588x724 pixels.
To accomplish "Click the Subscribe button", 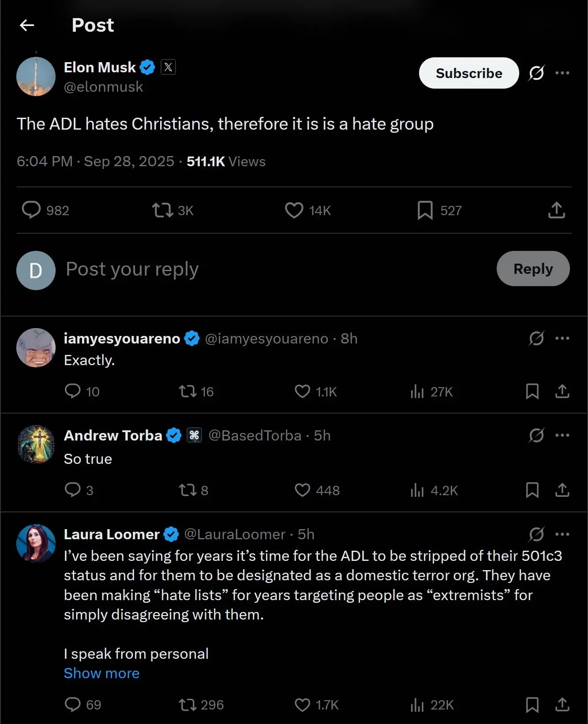I will pyautogui.click(x=468, y=73).
